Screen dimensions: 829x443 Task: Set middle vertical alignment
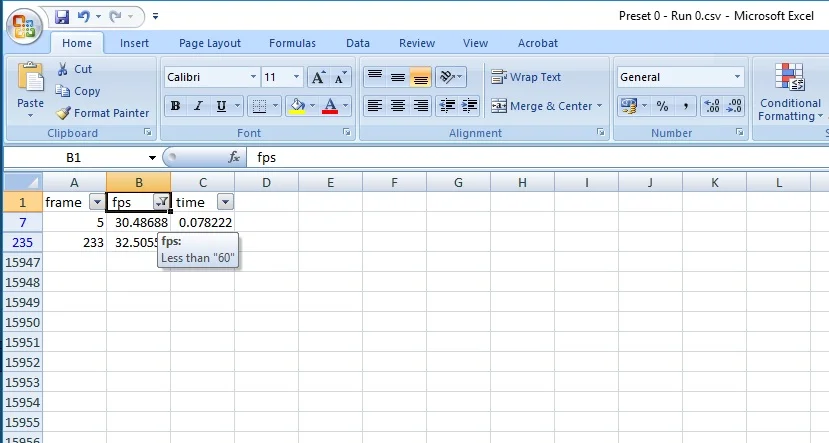pyautogui.click(x=398, y=77)
